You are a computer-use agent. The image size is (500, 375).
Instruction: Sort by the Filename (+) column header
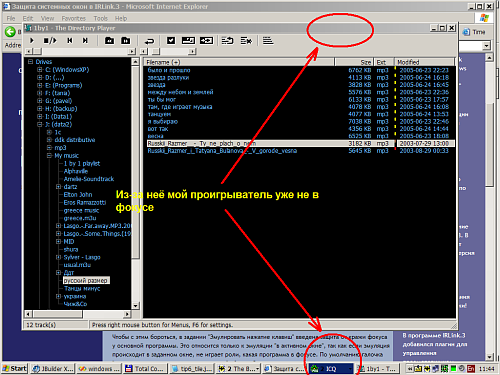[x=239, y=62]
